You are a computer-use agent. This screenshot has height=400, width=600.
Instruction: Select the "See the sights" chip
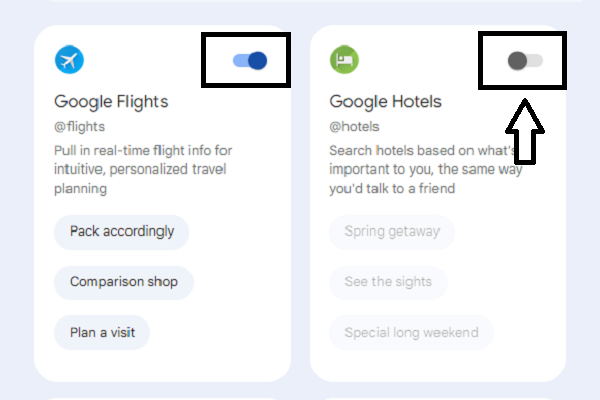[388, 282]
